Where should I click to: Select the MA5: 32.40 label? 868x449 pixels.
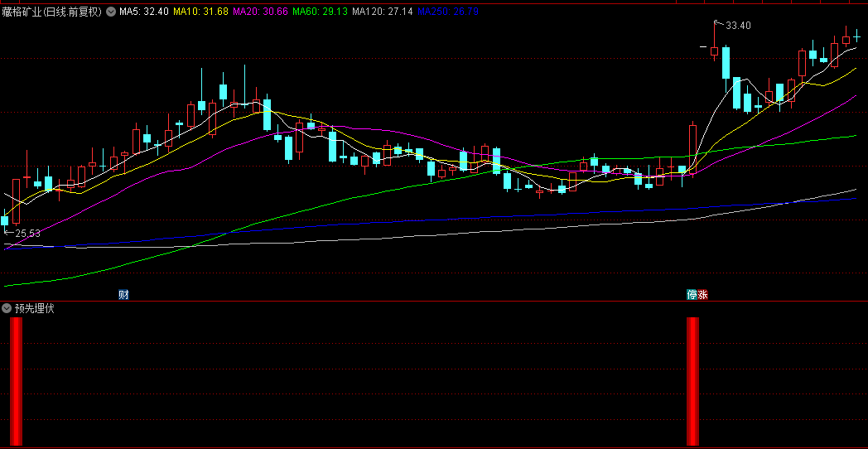click(x=144, y=11)
